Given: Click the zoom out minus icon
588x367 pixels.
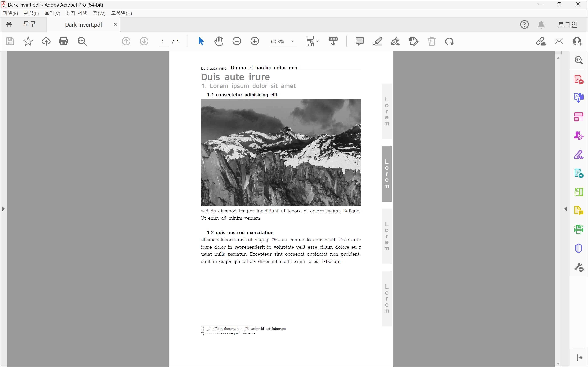Looking at the screenshot, I should coord(237,41).
